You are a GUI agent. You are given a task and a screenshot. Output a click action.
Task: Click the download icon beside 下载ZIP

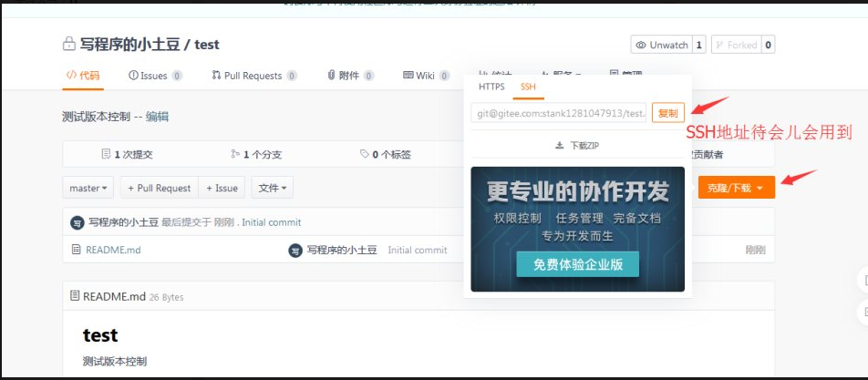[x=560, y=146]
